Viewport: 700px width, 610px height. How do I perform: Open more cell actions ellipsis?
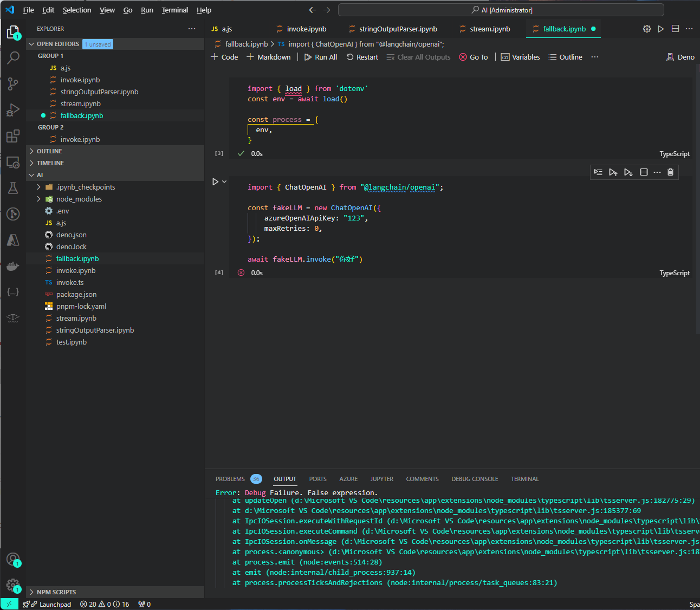(x=657, y=172)
